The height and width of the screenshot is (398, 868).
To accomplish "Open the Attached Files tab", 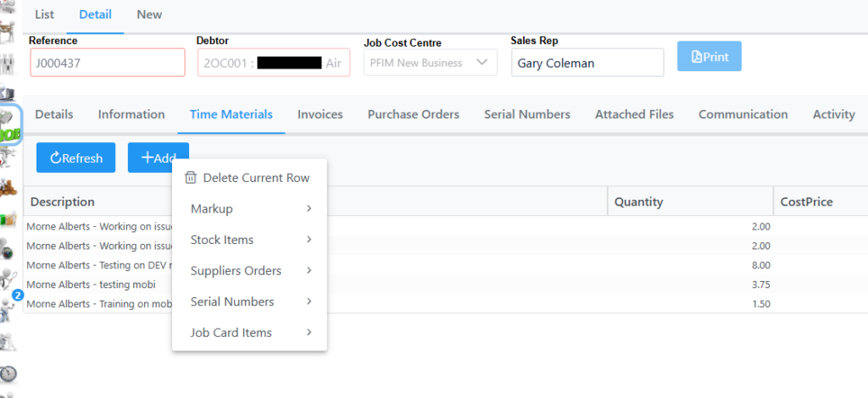I will tap(634, 114).
